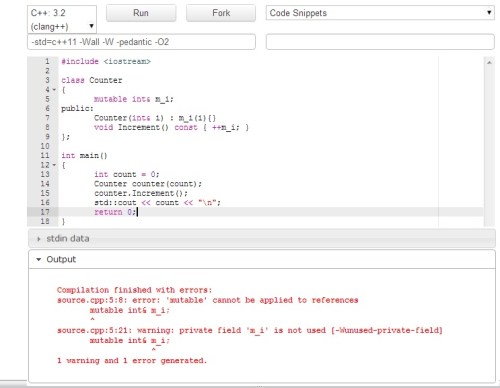Click 'counter.Increment();' line

[141, 193]
